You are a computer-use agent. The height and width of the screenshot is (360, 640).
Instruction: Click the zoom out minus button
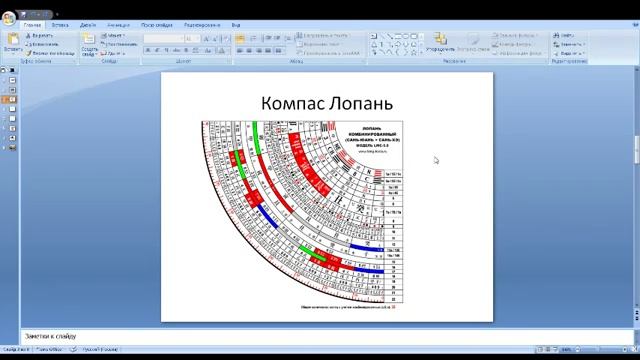click(577, 349)
